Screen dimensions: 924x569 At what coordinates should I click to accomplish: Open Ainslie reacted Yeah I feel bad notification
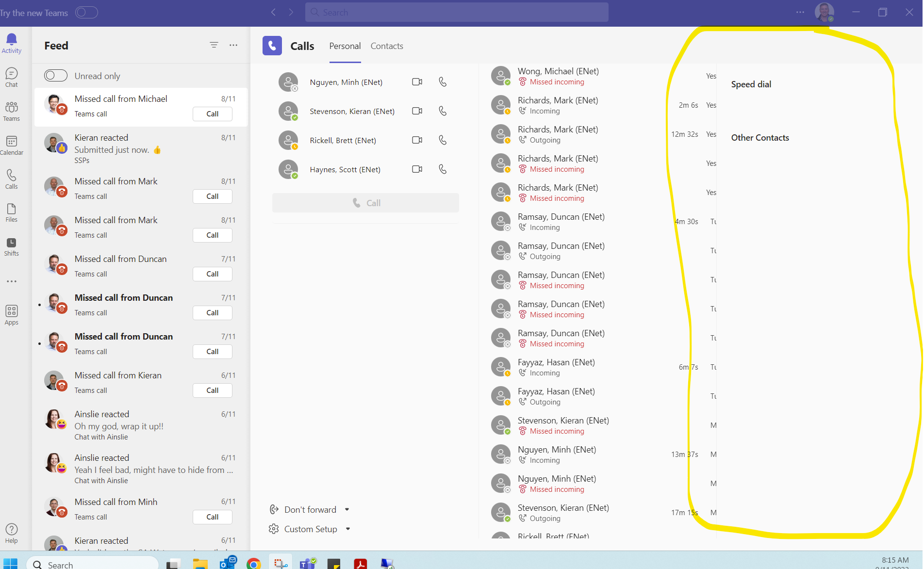(141, 469)
